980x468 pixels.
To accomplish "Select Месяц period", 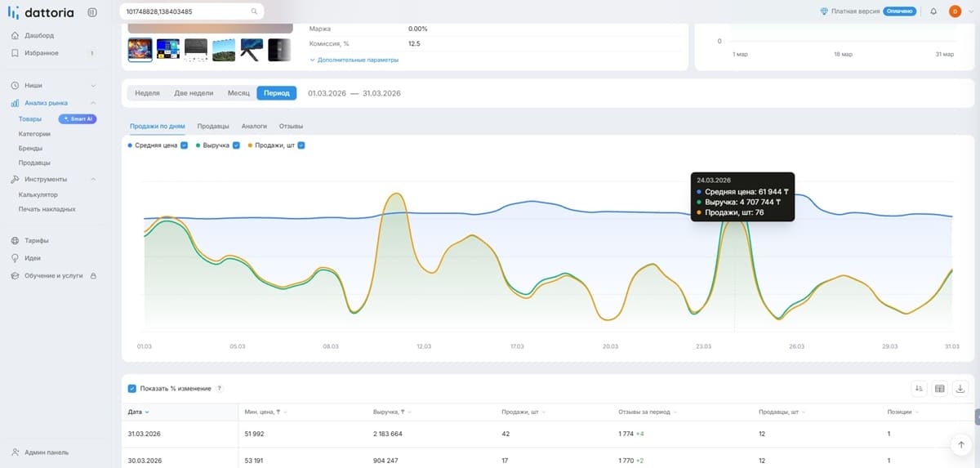I will 238,93.
